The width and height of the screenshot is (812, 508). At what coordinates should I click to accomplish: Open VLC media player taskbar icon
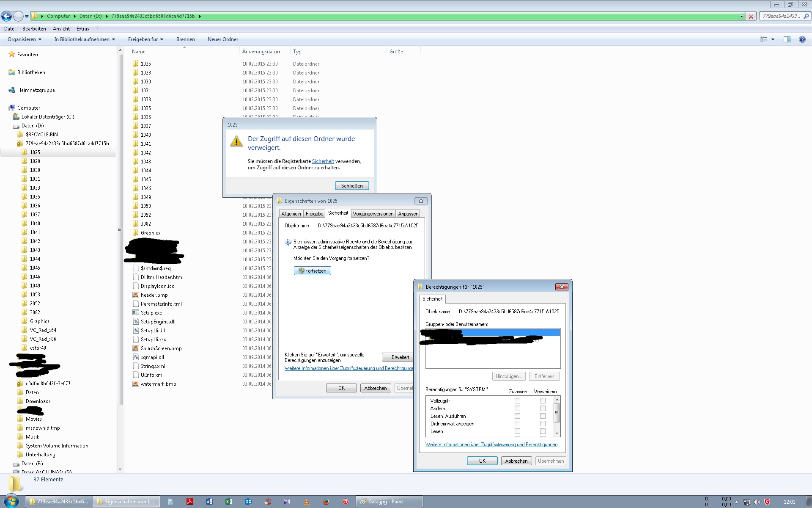coord(307,502)
